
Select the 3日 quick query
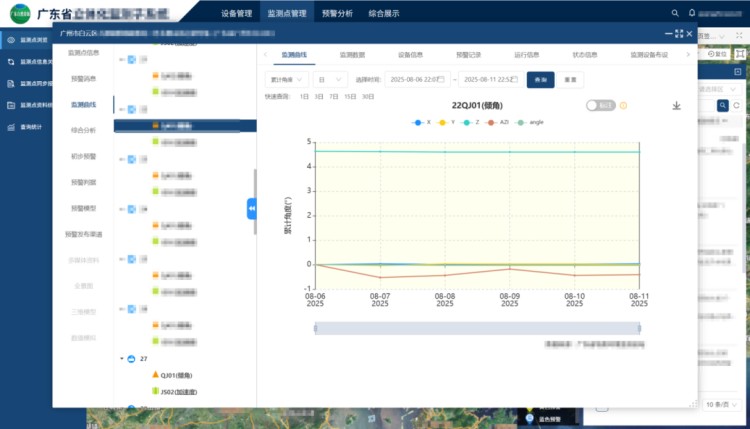click(x=319, y=97)
